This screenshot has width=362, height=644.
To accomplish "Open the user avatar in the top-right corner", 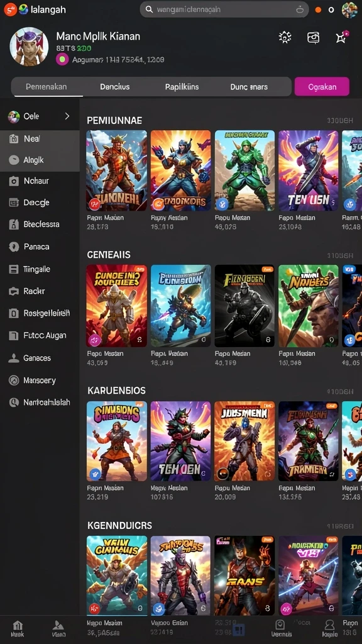I will [x=349, y=9].
